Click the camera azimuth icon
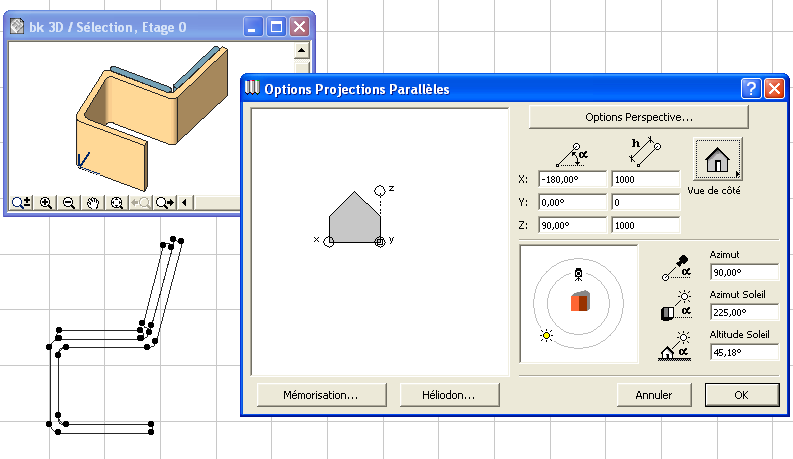 point(676,268)
